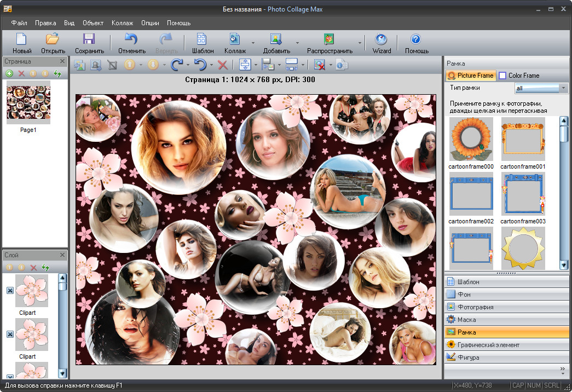Toggle visibility of the second Clipart layer
Viewport: 572px width, 392px height.
click(x=10, y=334)
